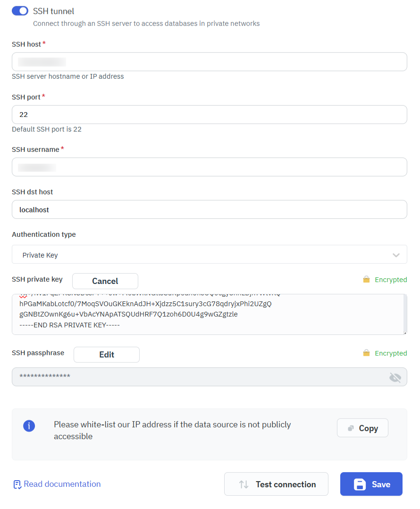Expand Authentication type via its chevron arrow
The image size is (420, 509).
[x=396, y=254]
